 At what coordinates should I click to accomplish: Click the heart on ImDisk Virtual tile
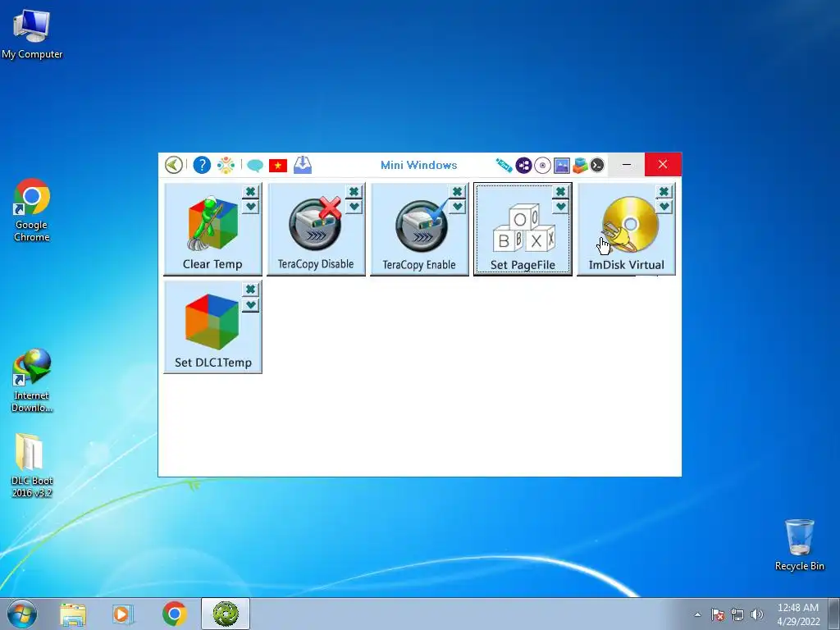[x=664, y=206]
